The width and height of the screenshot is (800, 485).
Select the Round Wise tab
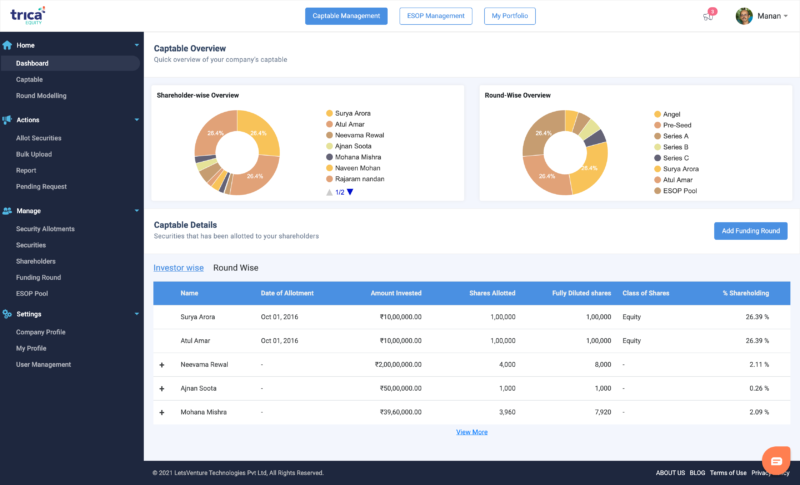[x=236, y=268]
